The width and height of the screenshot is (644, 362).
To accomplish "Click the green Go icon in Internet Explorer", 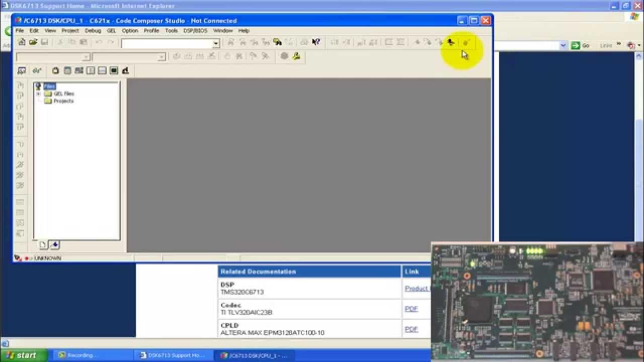I will click(x=576, y=46).
